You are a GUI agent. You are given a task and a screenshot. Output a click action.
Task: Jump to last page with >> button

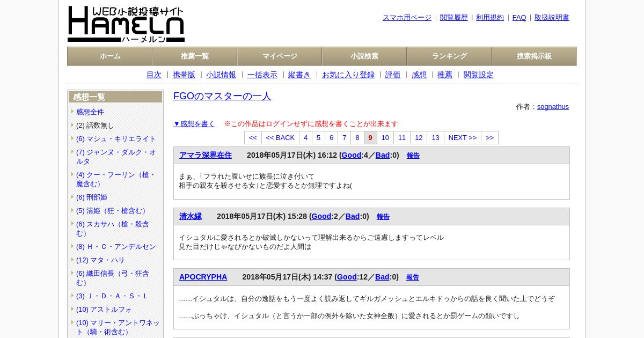coord(489,138)
